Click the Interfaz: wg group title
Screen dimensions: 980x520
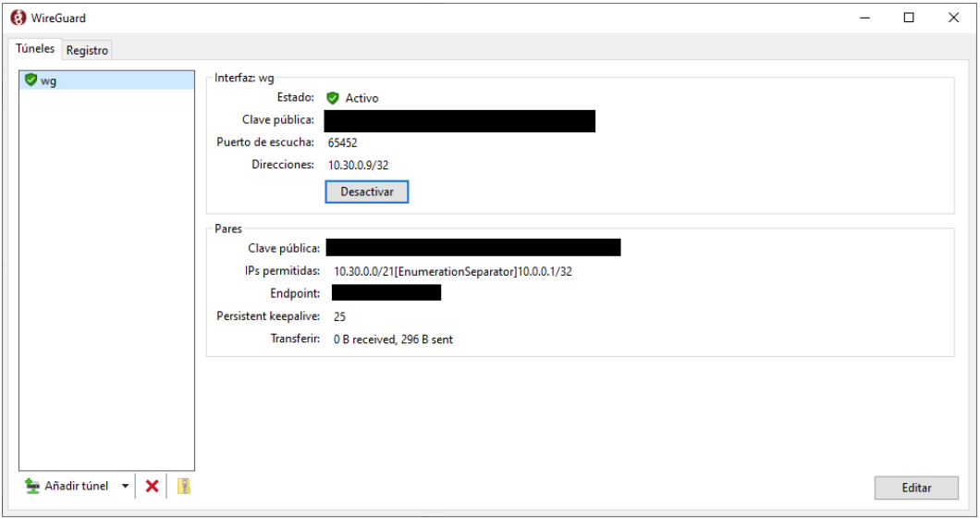pos(244,78)
